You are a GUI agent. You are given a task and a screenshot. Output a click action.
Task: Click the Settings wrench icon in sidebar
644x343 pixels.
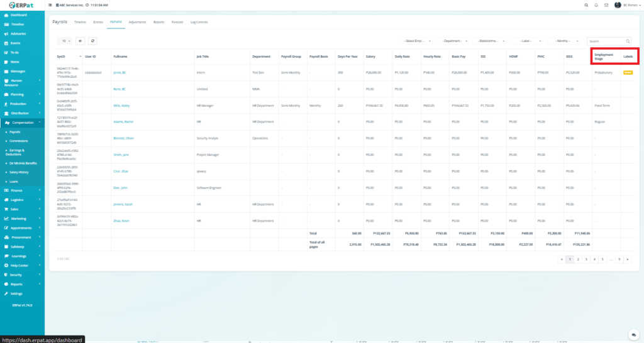pos(6,293)
